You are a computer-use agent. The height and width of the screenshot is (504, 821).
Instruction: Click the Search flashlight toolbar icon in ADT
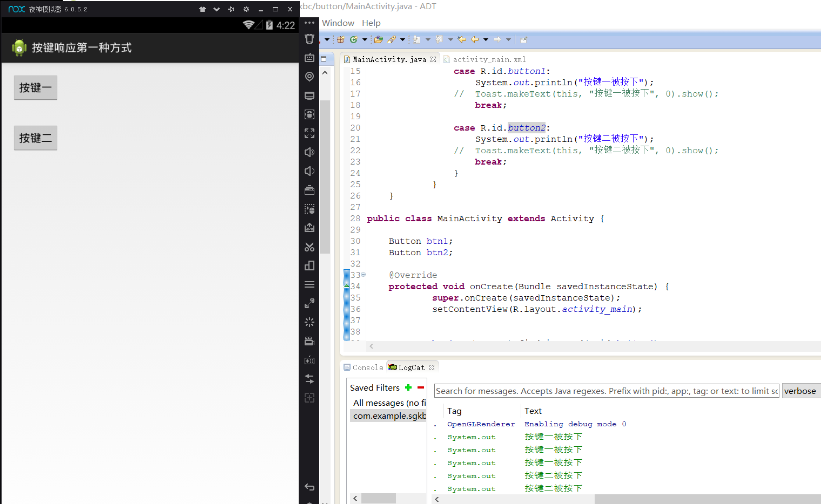tap(392, 39)
